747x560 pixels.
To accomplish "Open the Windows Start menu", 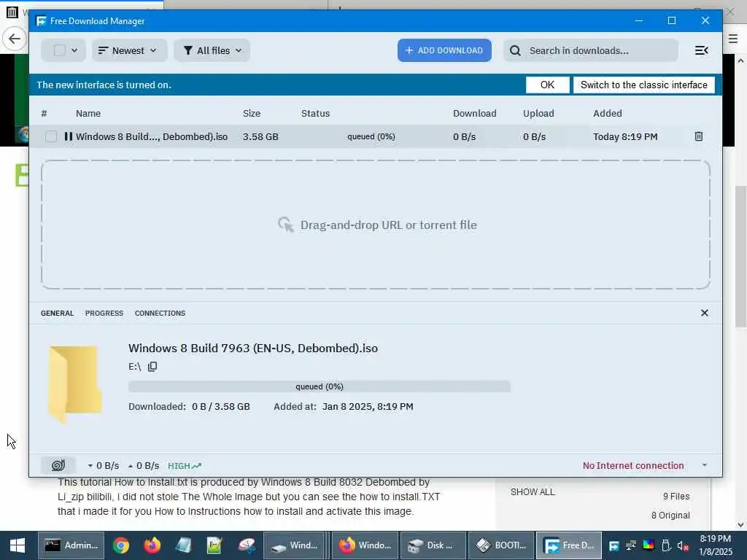I will pyautogui.click(x=18, y=545).
